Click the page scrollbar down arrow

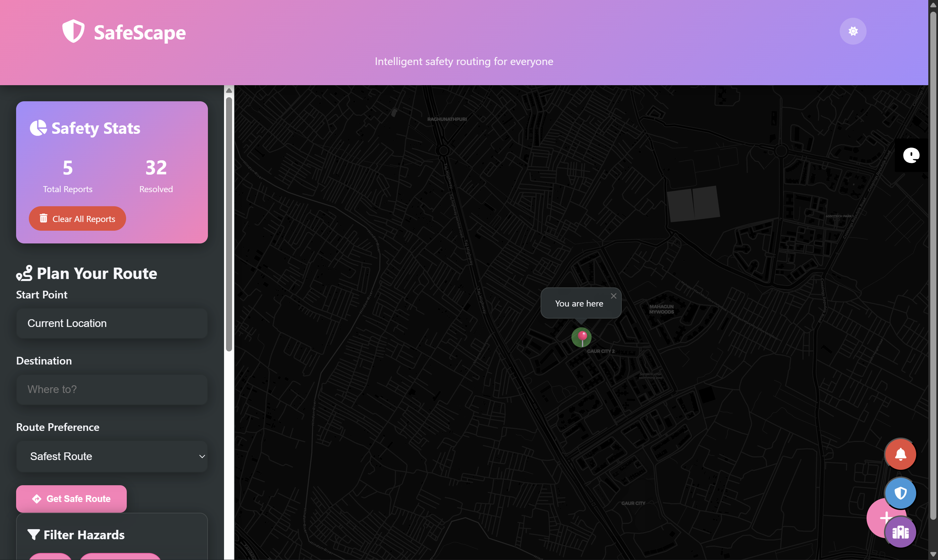(x=933, y=555)
